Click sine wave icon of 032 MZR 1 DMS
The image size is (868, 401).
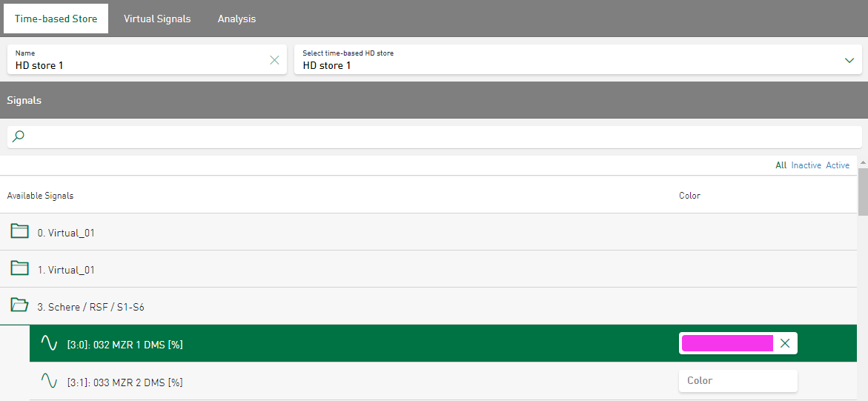[x=49, y=343]
